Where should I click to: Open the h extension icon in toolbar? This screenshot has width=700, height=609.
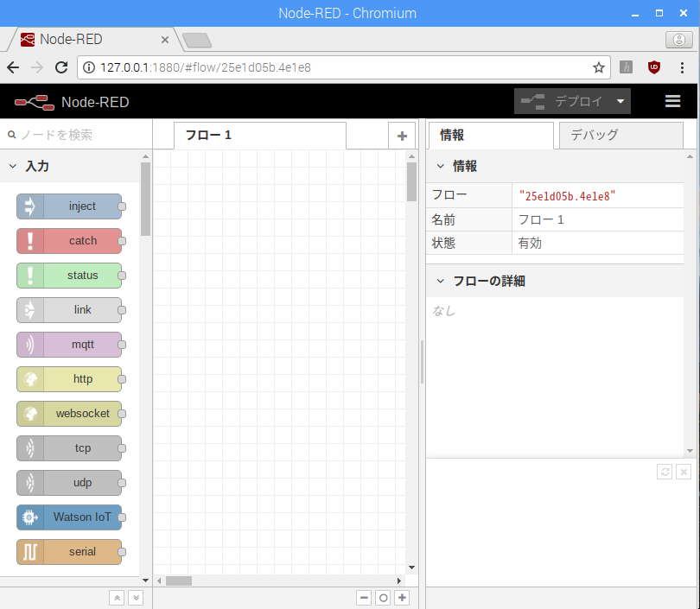[x=626, y=67]
